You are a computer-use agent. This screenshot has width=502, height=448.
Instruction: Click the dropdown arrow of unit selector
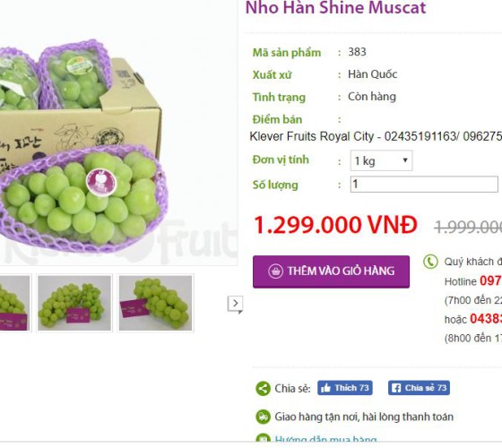[405, 160]
